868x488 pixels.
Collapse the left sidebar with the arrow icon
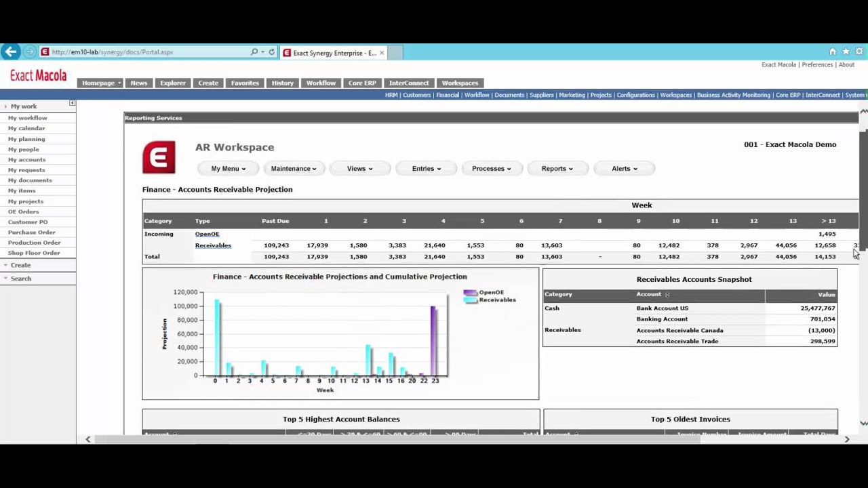(72, 103)
